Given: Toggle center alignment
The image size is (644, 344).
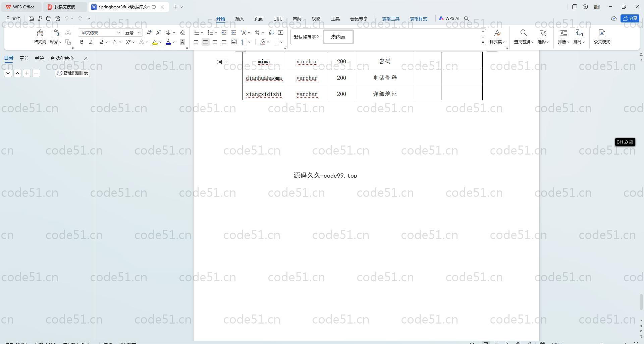Looking at the screenshot, I should pos(205,42).
